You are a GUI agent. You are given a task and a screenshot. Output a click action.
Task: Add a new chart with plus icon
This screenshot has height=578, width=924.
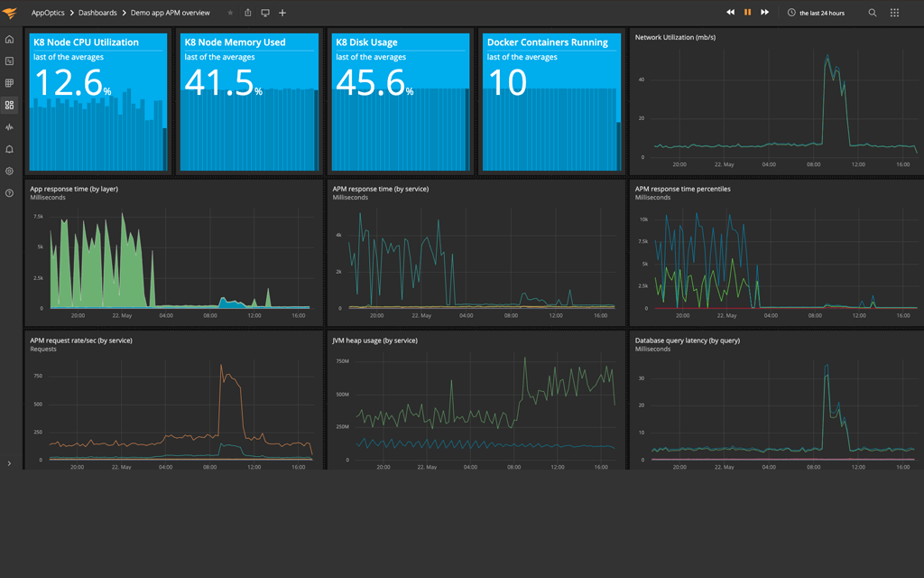tap(282, 13)
